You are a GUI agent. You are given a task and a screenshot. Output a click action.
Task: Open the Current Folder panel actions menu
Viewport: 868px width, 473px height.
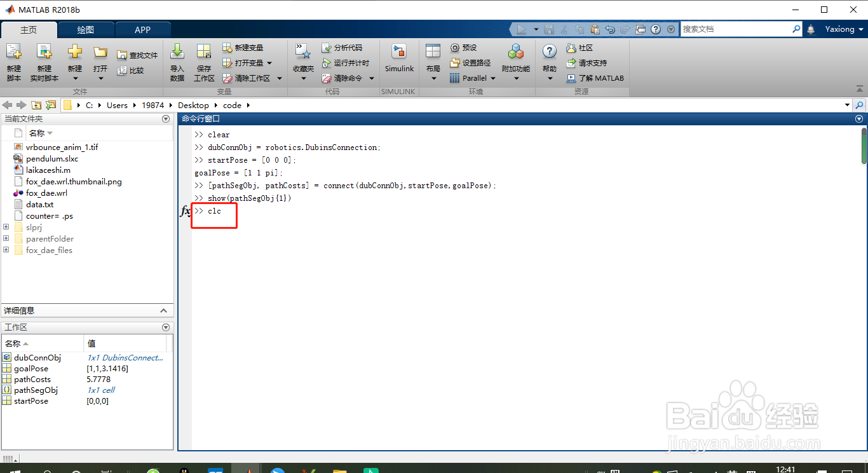[x=166, y=119]
